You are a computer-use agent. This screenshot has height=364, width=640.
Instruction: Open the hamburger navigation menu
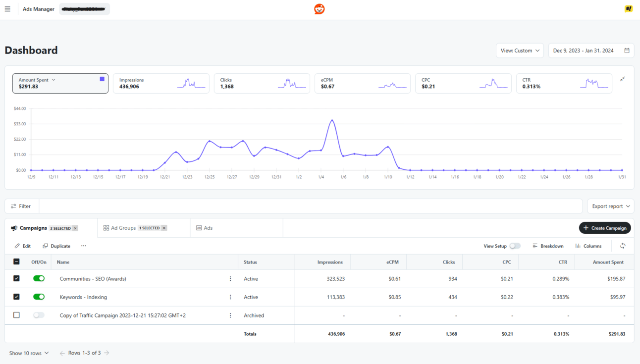coord(7,9)
